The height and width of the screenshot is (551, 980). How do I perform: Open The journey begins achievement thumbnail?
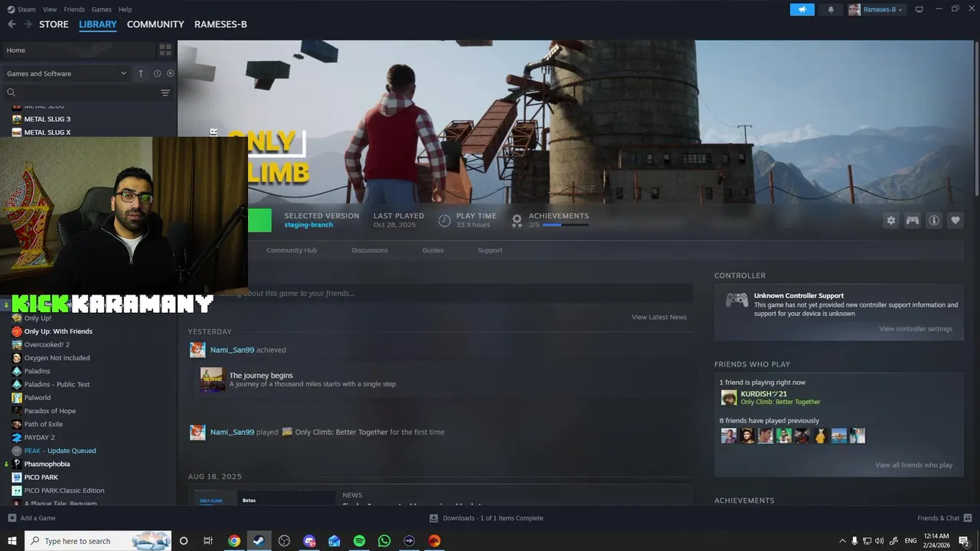click(212, 380)
